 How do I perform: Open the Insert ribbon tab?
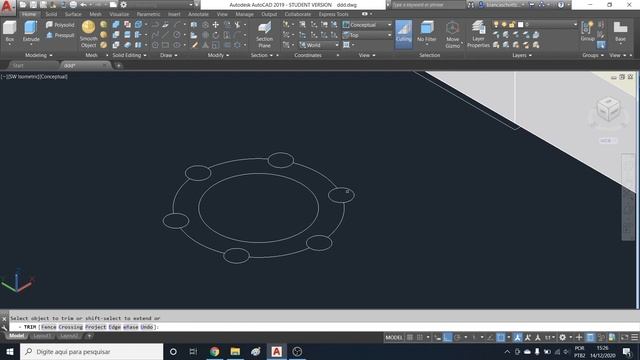(174, 14)
